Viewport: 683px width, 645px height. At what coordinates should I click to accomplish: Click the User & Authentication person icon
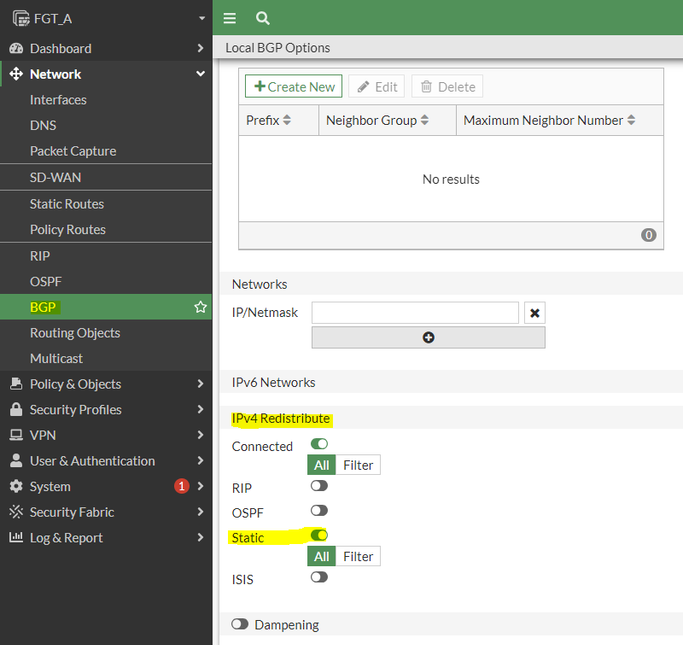coord(16,460)
